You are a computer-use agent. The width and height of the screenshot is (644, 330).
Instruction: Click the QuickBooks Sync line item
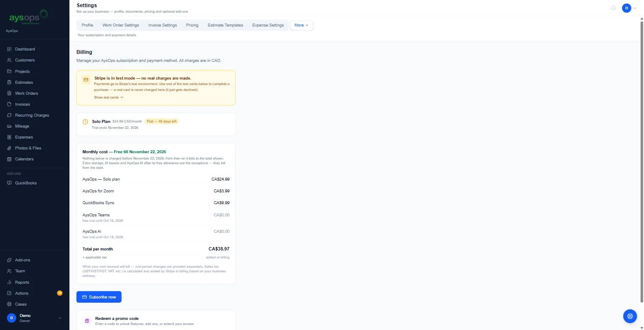(156, 203)
